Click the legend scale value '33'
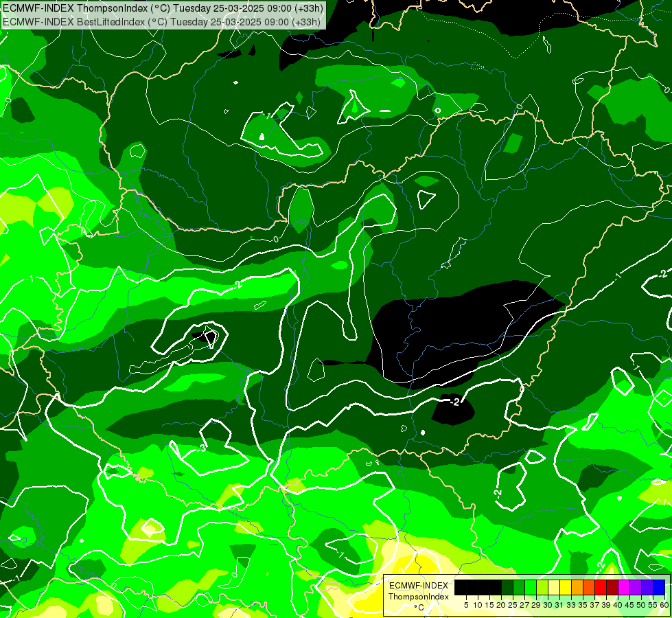 (571, 605)
